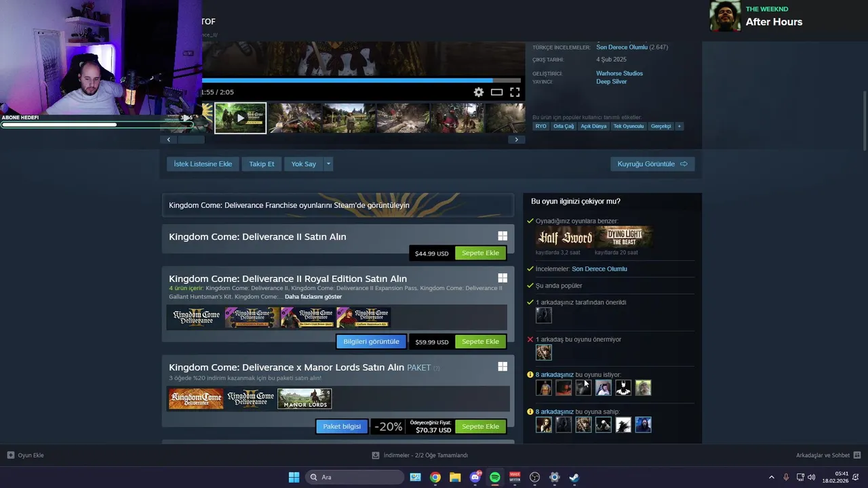
Task: Toggle Takip Et to follow the game
Action: click(262, 164)
